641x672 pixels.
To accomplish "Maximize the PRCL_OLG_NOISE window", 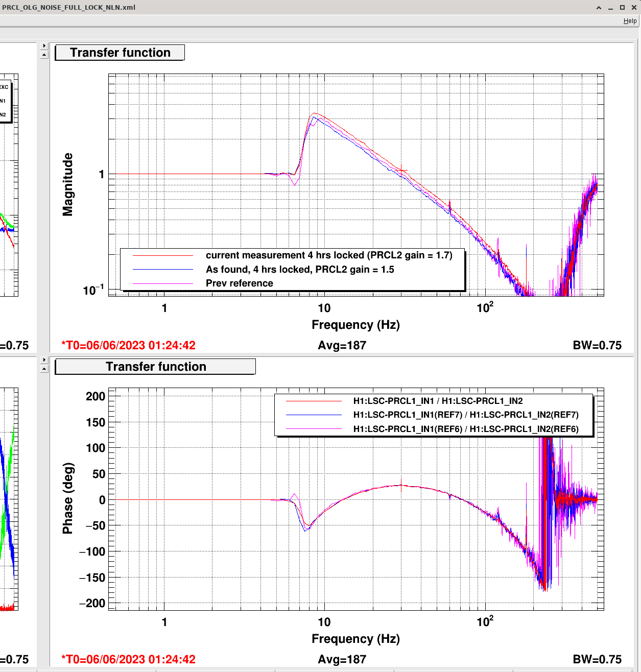I will click(x=622, y=8).
